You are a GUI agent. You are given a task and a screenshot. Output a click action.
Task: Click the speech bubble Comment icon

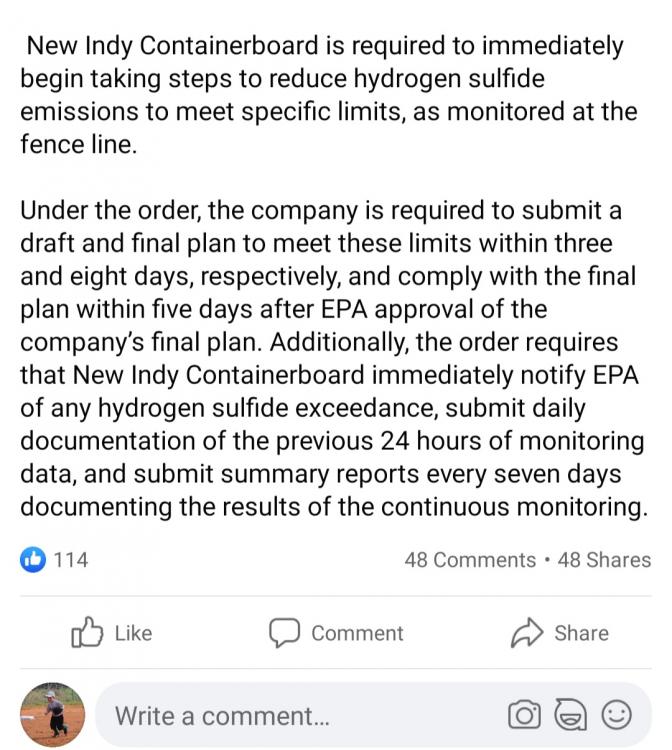pos(285,633)
